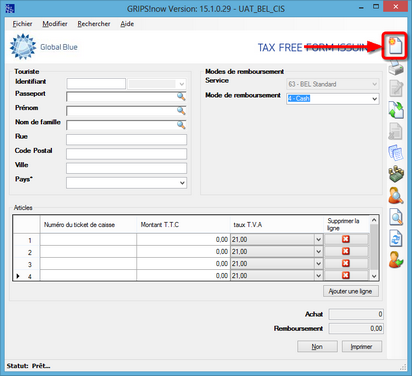Click the document with blue refresh arrows
This screenshot has width=412, height=376.
click(x=396, y=238)
